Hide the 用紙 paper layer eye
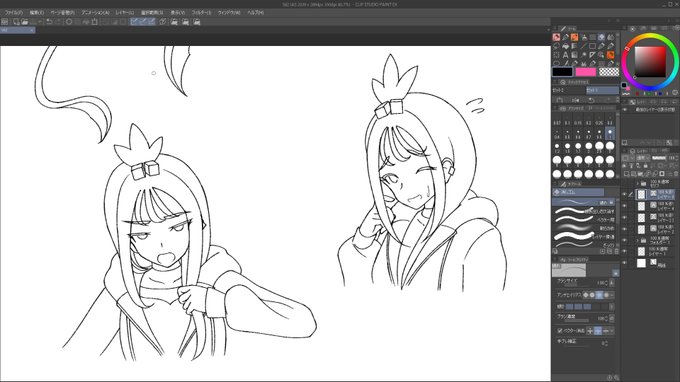Image resolution: width=680 pixels, height=382 pixels. [x=625, y=263]
